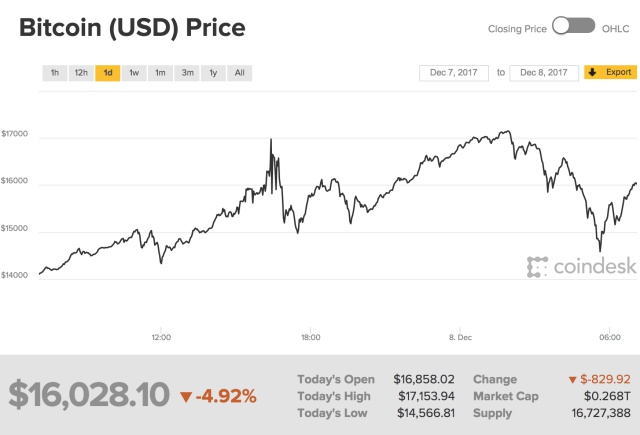This screenshot has width=640, height=435.
Task: Select the 1h time range
Action: coord(55,73)
